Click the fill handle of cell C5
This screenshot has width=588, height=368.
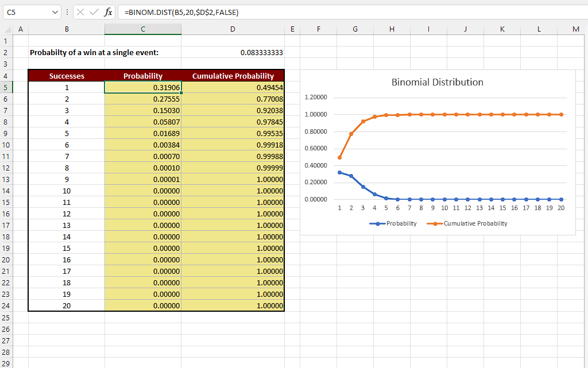(x=181, y=93)
